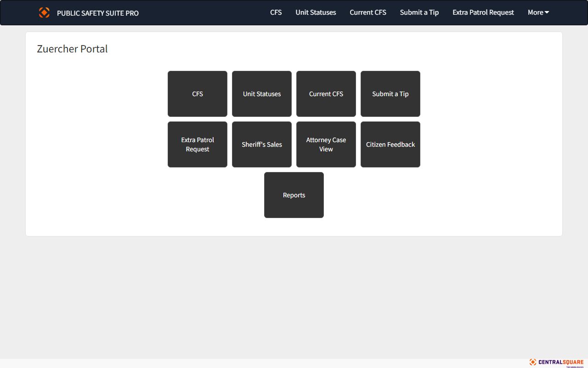
Task: Expand the More dropdown menu
Action: (x=538, y=12)
